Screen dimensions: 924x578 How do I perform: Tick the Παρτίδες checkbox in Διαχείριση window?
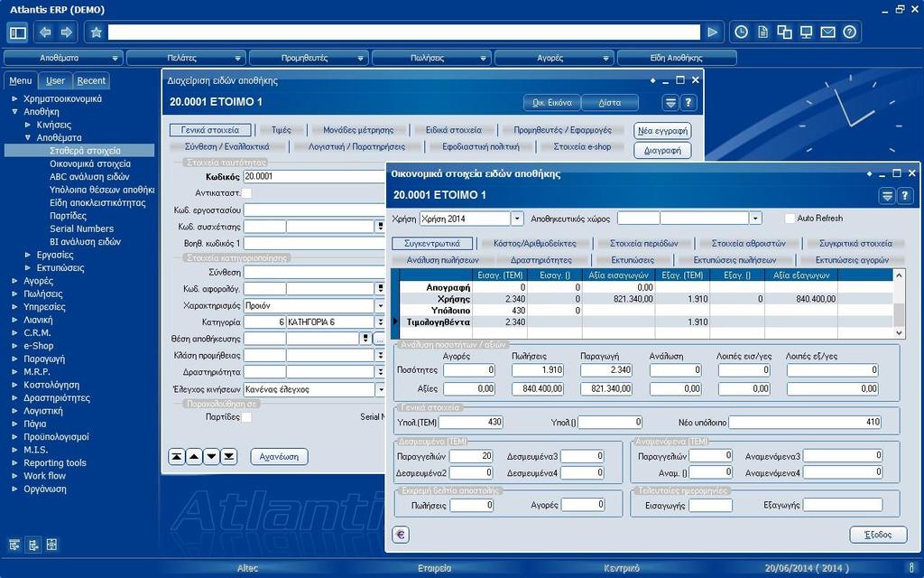246,417
